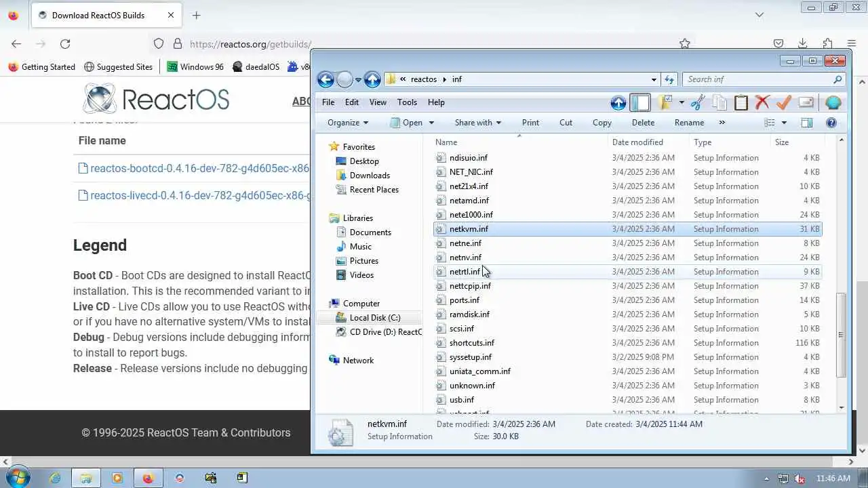
Task: Click the Print toolbar button
Action: pyautogui.click(x=530, y=123)
